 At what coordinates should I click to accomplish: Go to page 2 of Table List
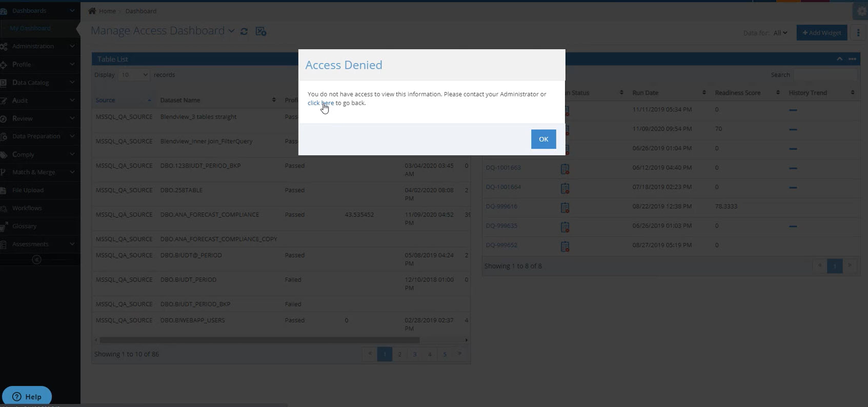tap(399, 354)
